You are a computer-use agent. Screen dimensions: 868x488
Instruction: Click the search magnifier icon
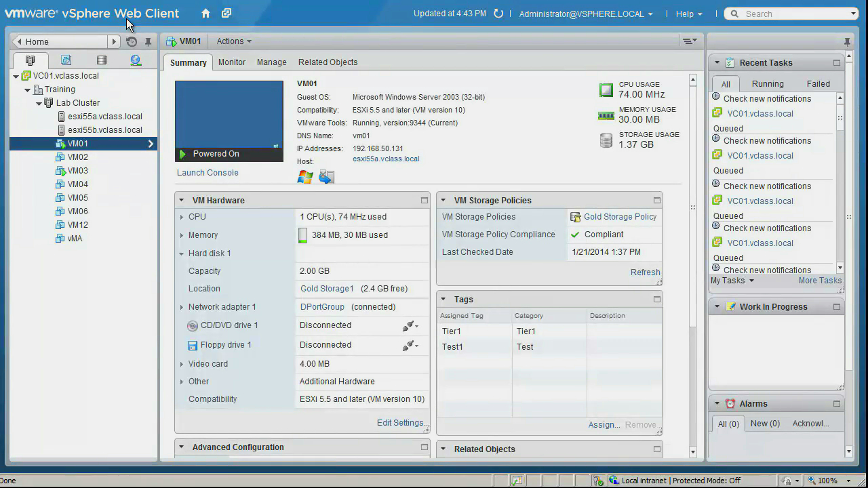(x=735, y=14)
